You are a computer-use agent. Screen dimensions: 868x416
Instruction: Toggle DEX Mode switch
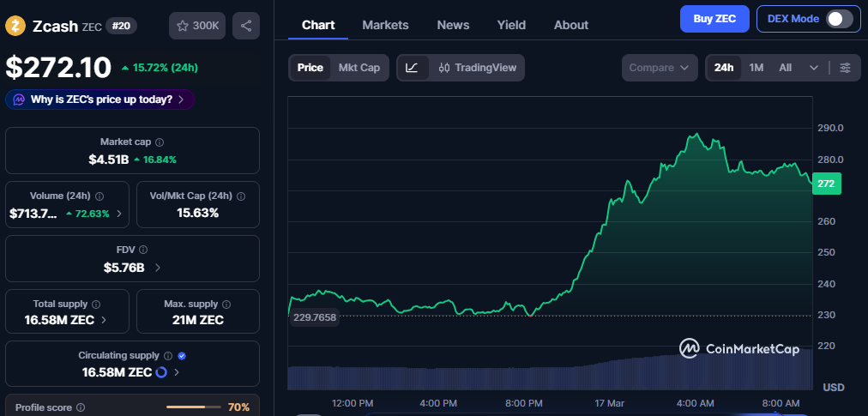click(x=840, y=19)
